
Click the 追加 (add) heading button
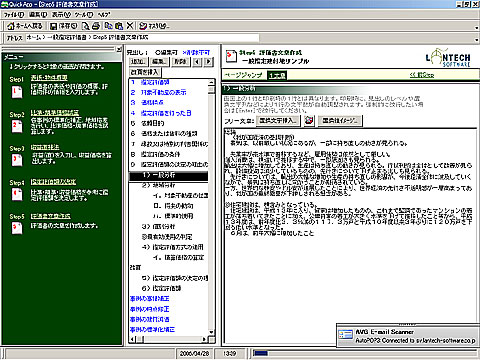[x=138, y=62]
